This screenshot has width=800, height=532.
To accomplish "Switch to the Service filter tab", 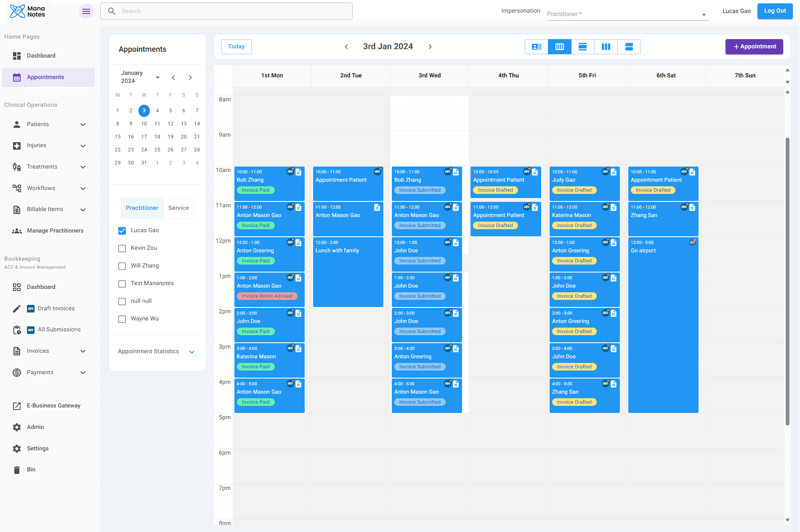I will [178, 208].
